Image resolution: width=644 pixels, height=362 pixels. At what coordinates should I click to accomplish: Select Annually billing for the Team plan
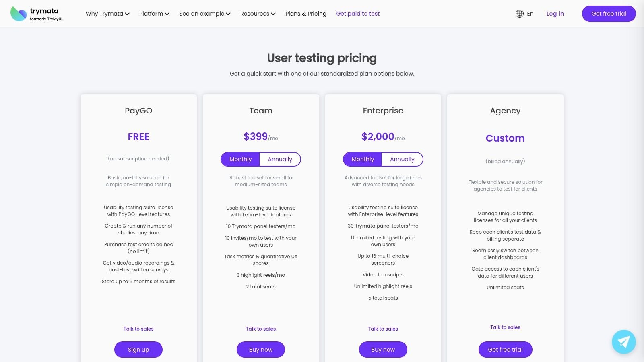[280, 159]
